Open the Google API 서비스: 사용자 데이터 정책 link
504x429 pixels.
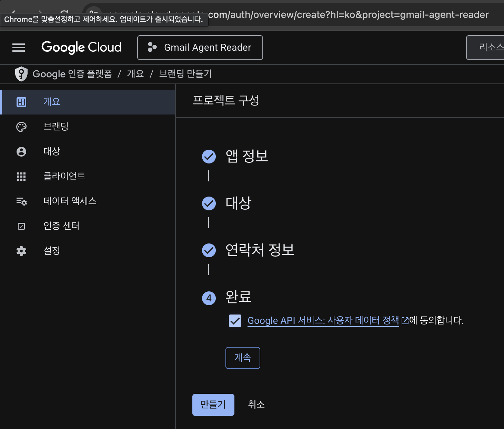[x=323, y=321]
